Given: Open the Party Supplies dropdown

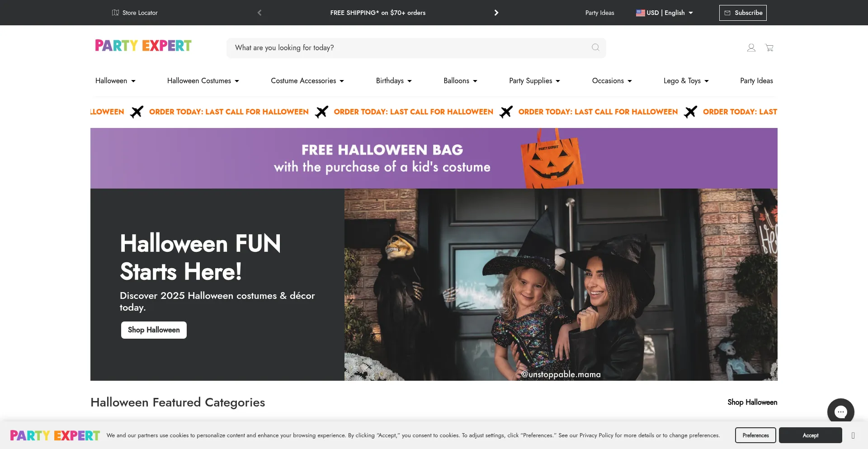Looking at the screenshot, I should pyautogui.click(x=534, y=81).
